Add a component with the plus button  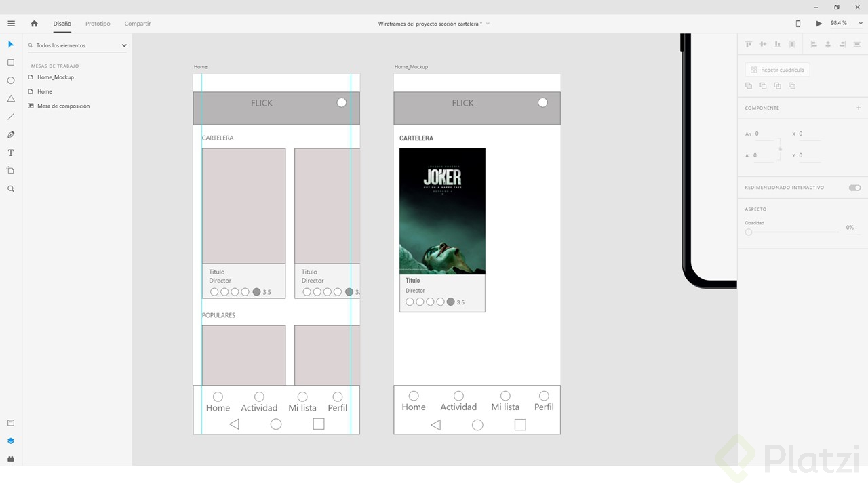coord(858,108)
